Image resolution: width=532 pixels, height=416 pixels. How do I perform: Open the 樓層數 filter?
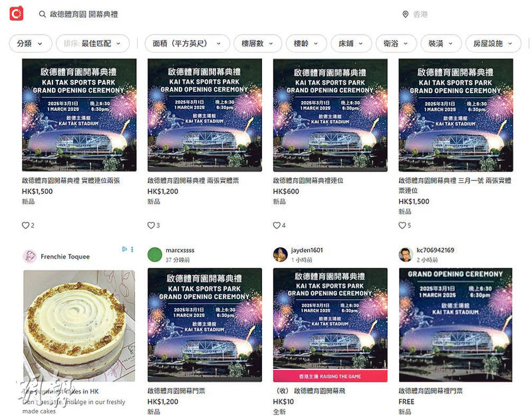click(x=257, y=43)
